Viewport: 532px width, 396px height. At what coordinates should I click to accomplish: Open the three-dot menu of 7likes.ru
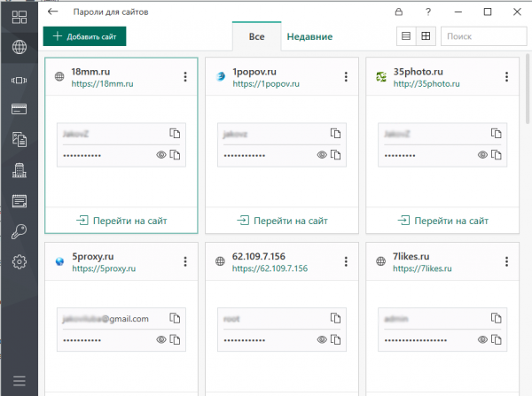[x=506, y=261]
